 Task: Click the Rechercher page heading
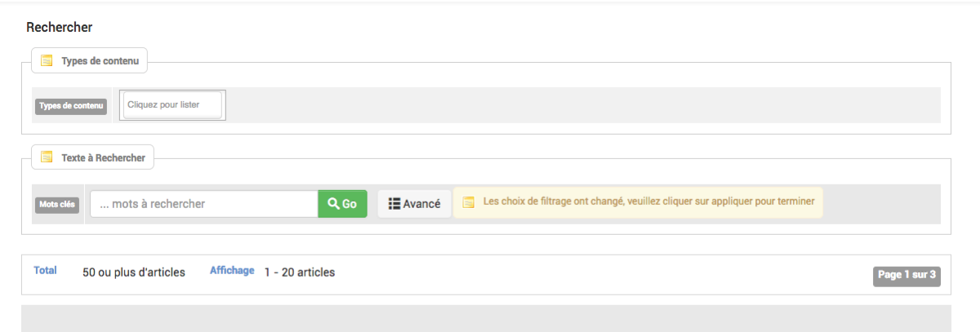pyautogui.click(x=60, y=28)
